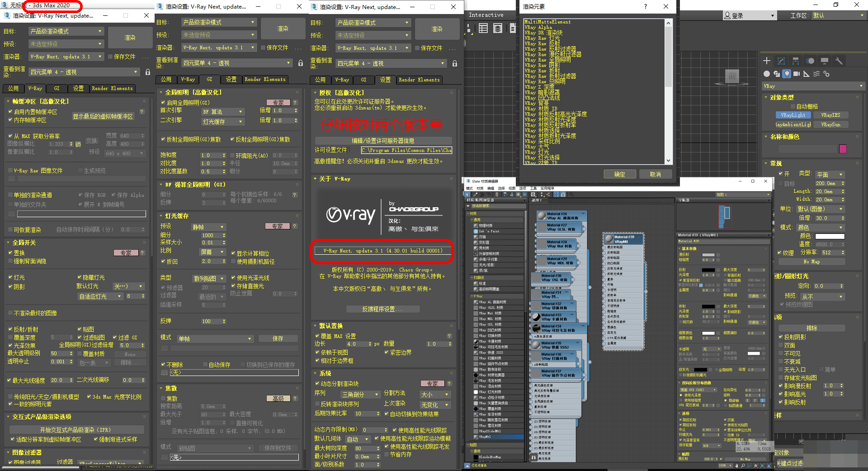Open the Utilities wrench tab
The height and width of the screenshot is (471, 868).
coord(839,61)
